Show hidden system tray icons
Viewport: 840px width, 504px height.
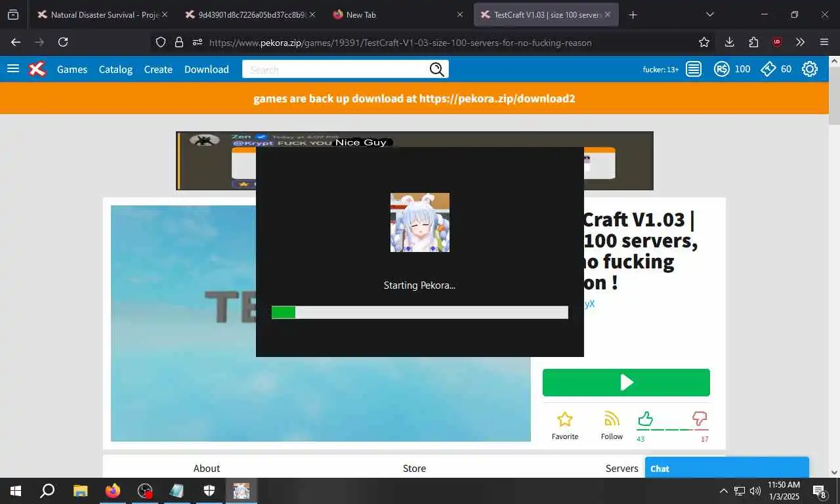pos(724,491)
